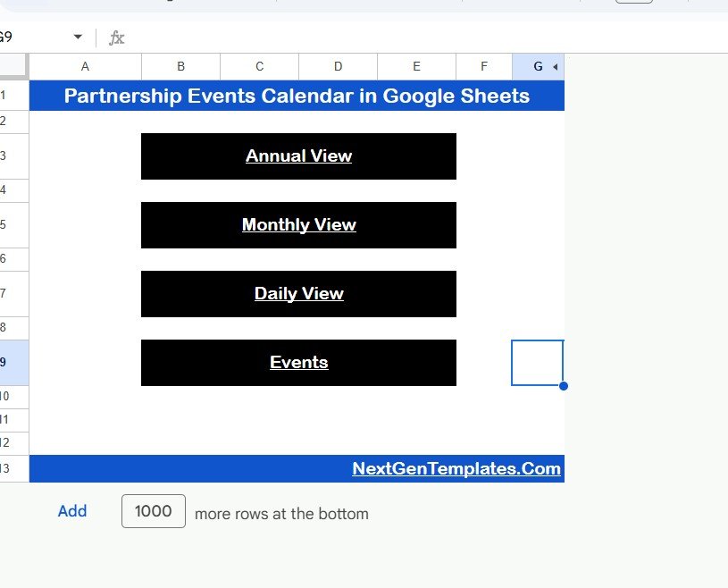The width and height of the screenshot is (728, 588).
Task: Click the blue fill handle on cell G9
Action: coord(563,385)
